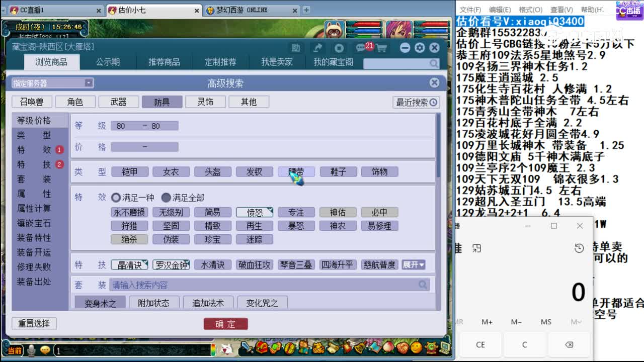Toggle the 晶清诀 special skill
Image resolution: width=644 pixels, height=362 pixels.
tap(129, 264)
